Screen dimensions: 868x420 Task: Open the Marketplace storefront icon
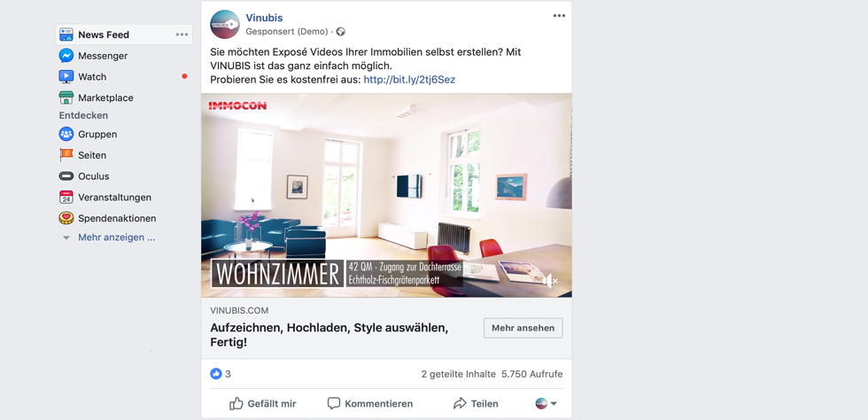[x=66, y=98]
